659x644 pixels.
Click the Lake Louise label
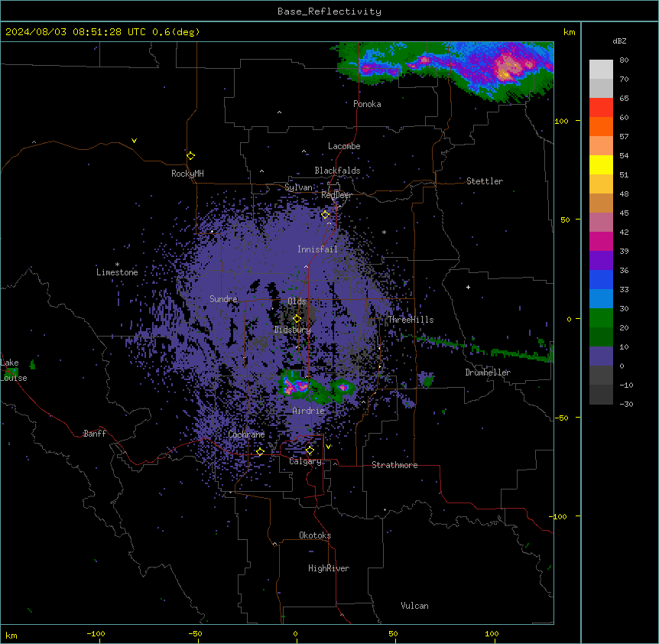[13, 370]
